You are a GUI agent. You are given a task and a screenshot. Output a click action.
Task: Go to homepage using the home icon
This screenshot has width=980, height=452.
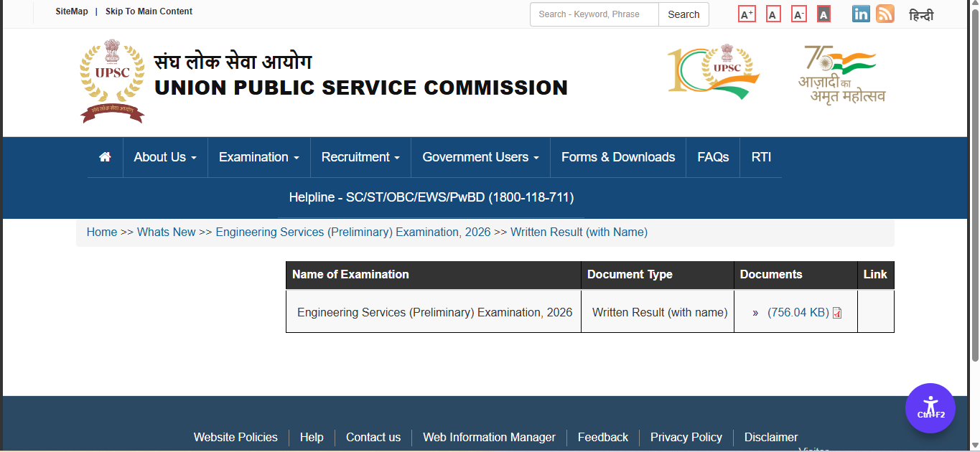tap(104, 156)
